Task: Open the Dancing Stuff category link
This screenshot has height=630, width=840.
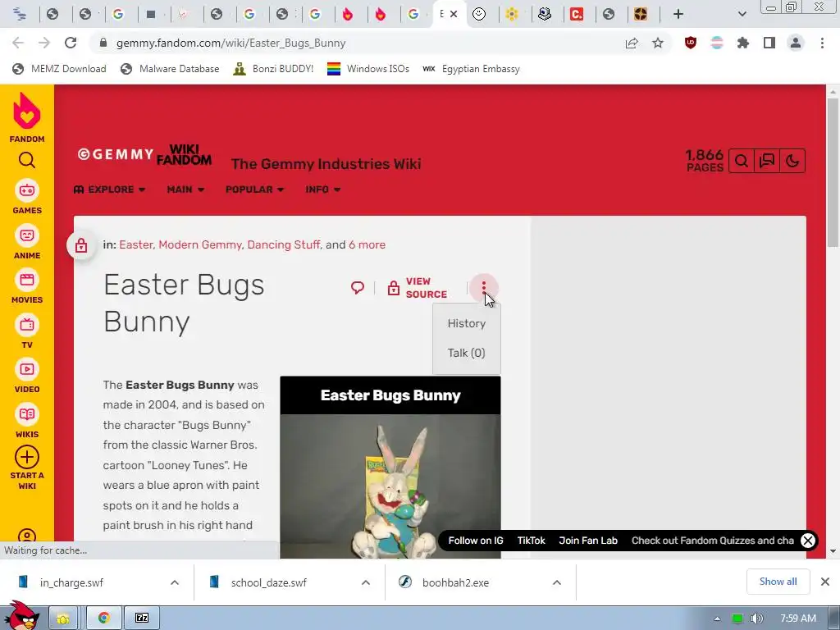Action: click(283, 244)
